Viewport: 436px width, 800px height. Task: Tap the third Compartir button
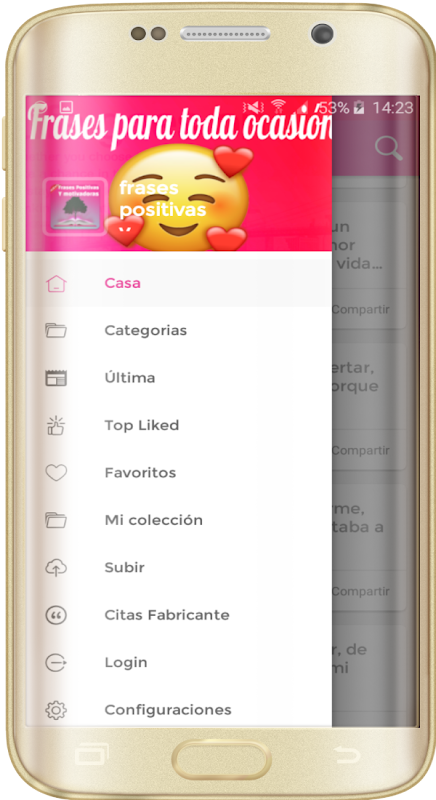click(x=361, y=592)
